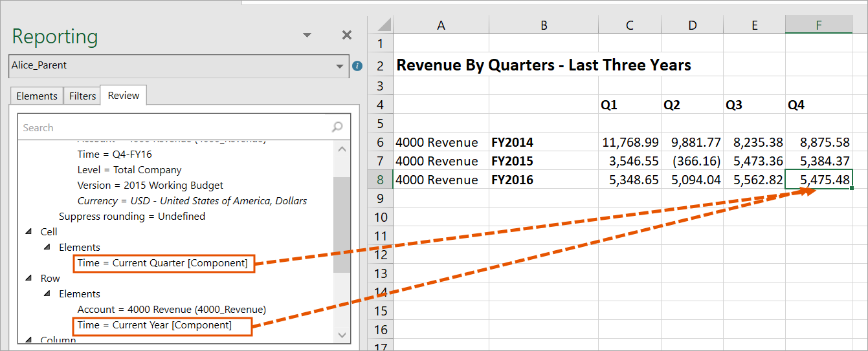868x351 pixels.
Task: Switch to the Elements tab
Action: click(37, 96)
